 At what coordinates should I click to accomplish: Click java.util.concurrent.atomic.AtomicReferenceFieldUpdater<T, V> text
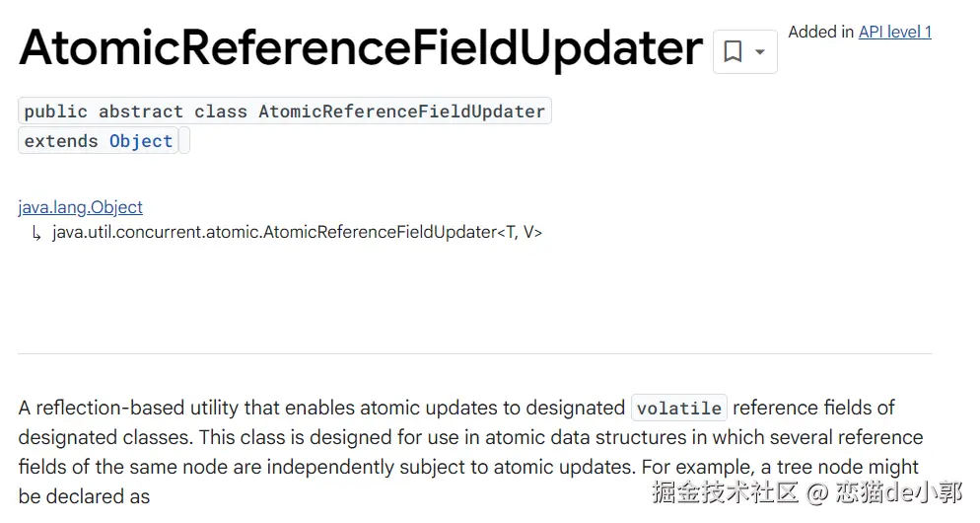coord(297,233)
